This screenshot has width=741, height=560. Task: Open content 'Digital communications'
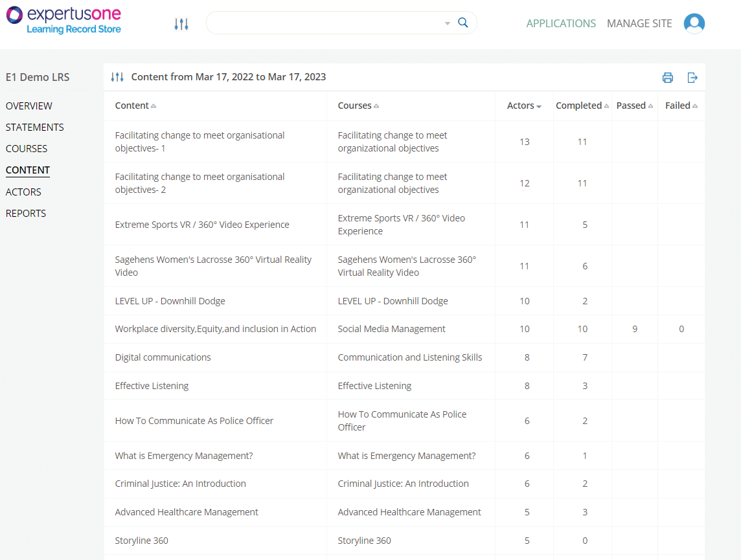click(x=163, y=357)
